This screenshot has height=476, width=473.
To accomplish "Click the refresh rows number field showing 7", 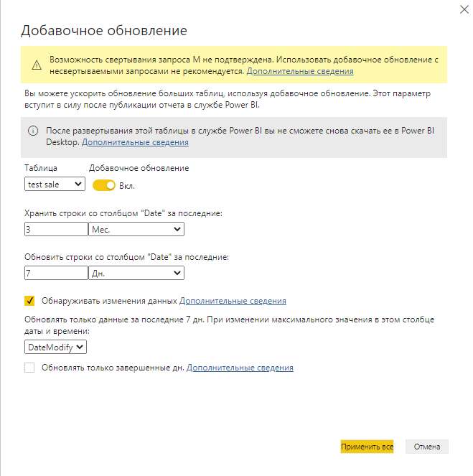I will [56, 273].
